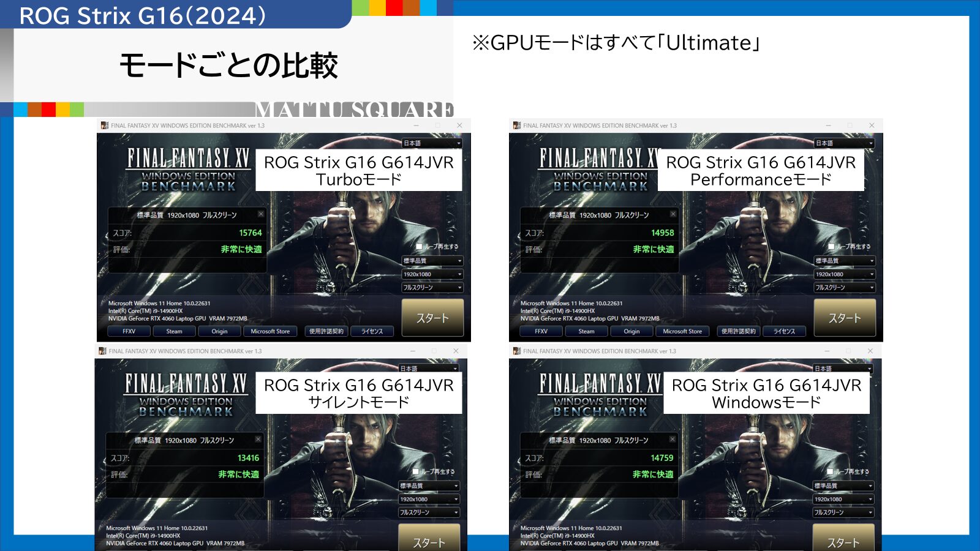Open the フルスクリーン dropdown in Performance mode window
This screenshot has width=980, height=551.
[845, 288]
